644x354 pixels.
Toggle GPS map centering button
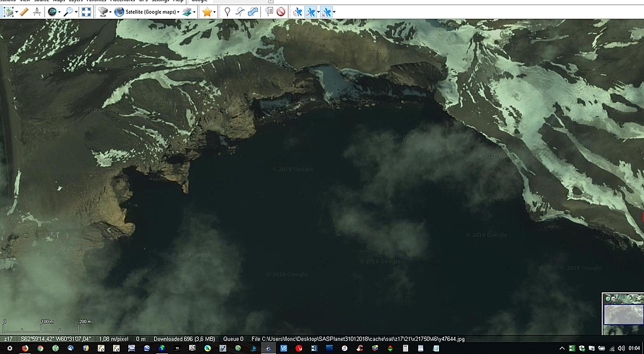pos(326,12)
